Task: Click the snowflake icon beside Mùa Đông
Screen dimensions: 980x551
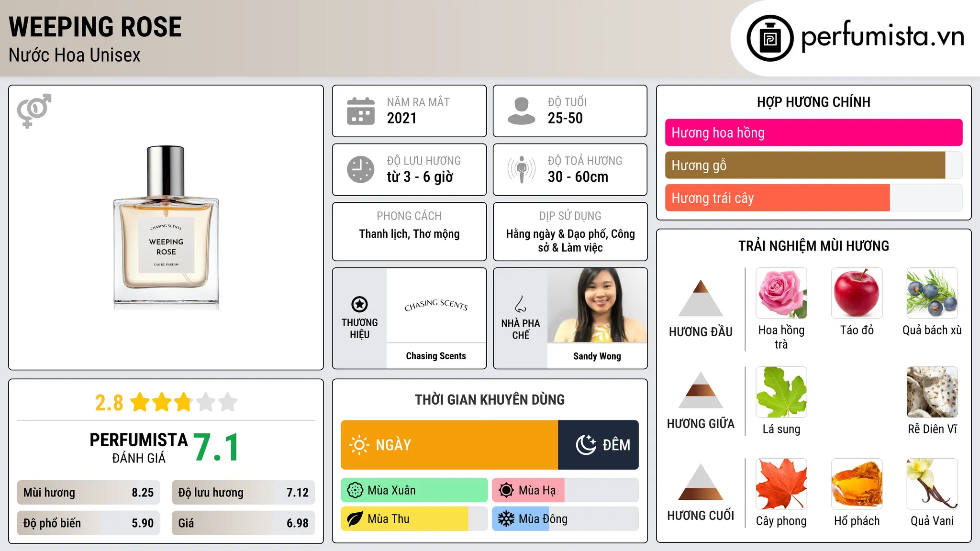Action: 506,519
